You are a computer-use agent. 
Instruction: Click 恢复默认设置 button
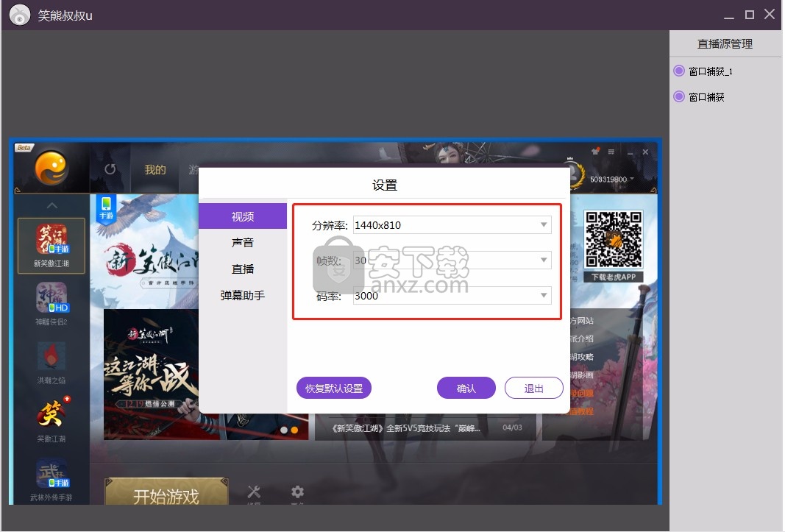pyautogui.click(x=334, y=389)
